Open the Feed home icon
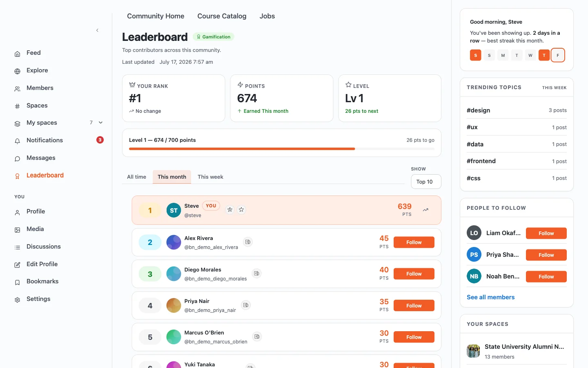Screen dimensions: 588x368 tap(17, 54)
